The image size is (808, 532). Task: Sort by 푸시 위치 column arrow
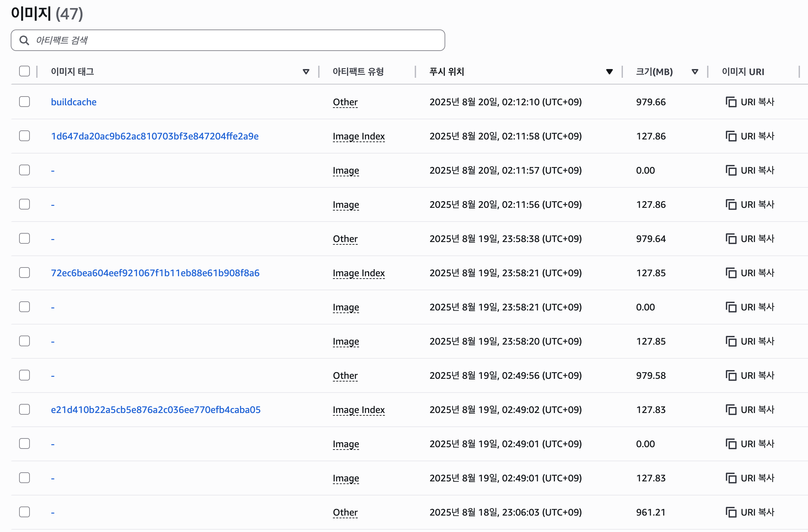(x=609, y=72)
